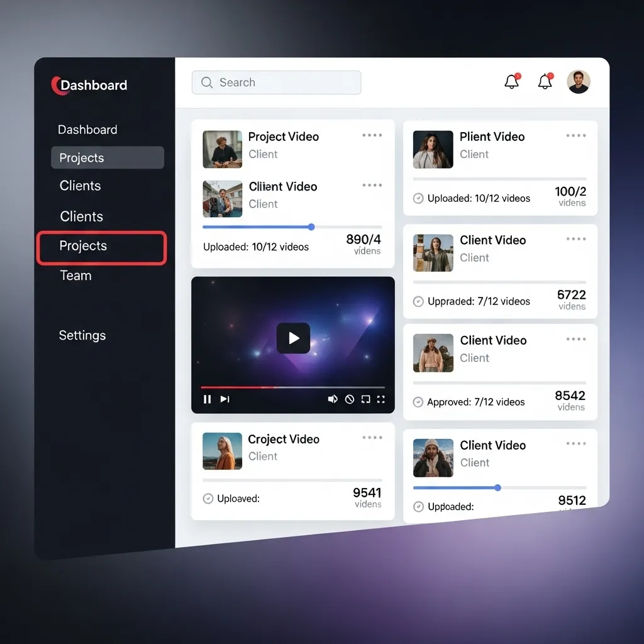Click the Croject Video title
This screenshot has width=644, height=644.
coord(284,440)
